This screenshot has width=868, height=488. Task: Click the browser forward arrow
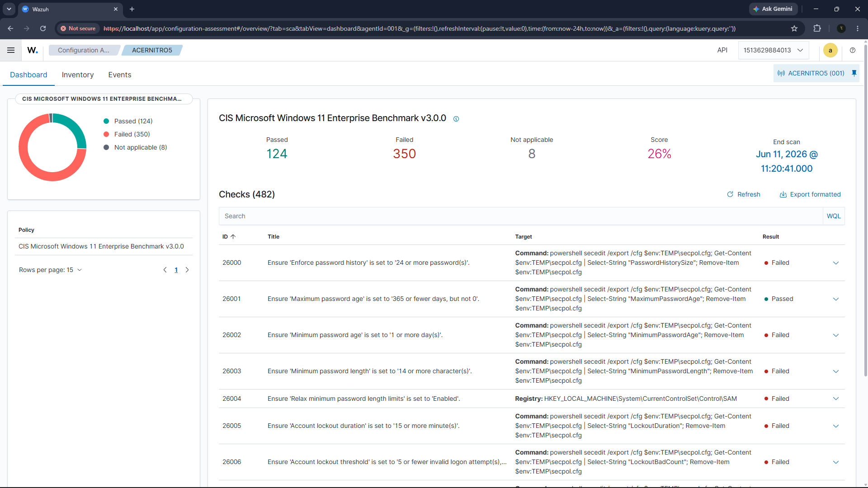27,28
